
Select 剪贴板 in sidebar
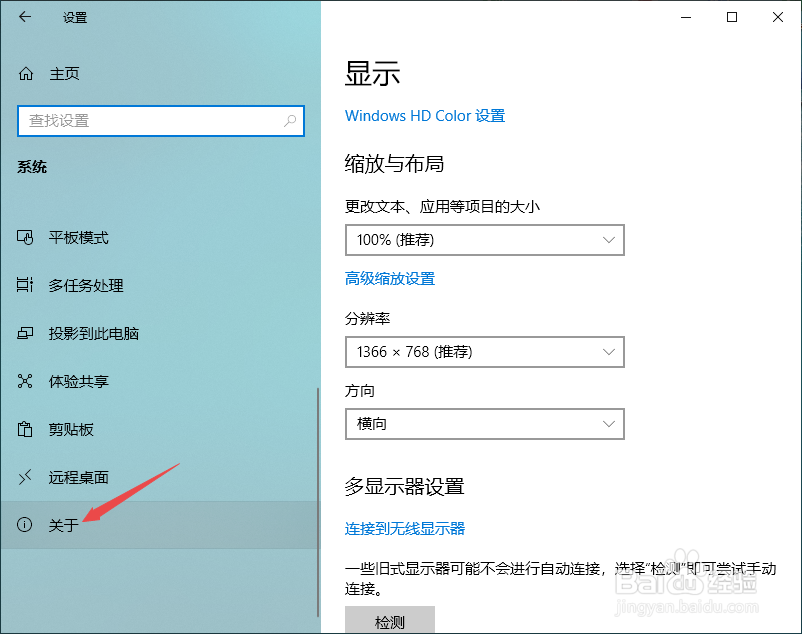[x=71, y=429]
